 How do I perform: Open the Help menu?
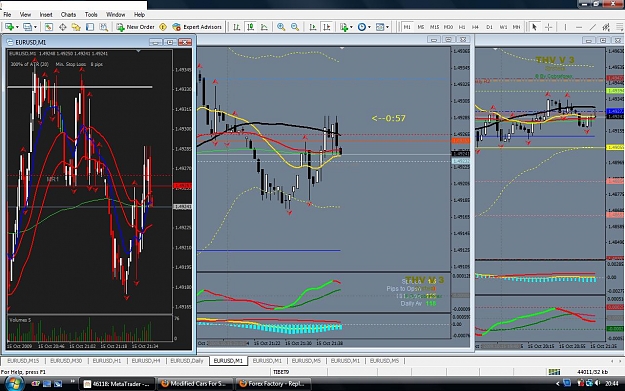[x=139, y=14]
